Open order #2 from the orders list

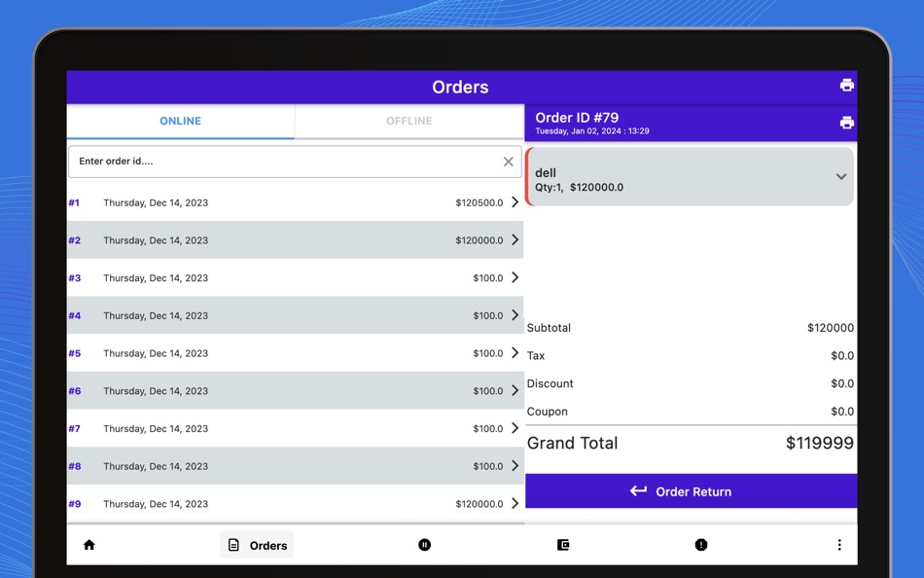[292, 240]
